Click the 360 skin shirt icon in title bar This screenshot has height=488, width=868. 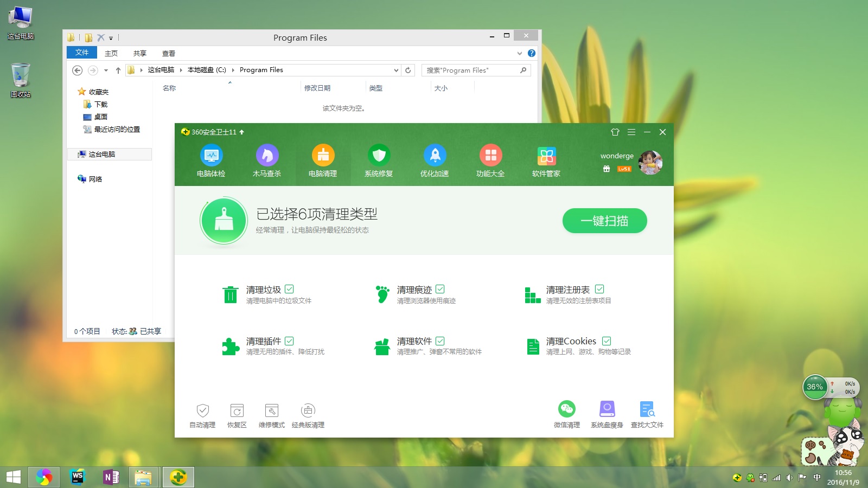tap(615, 132)
